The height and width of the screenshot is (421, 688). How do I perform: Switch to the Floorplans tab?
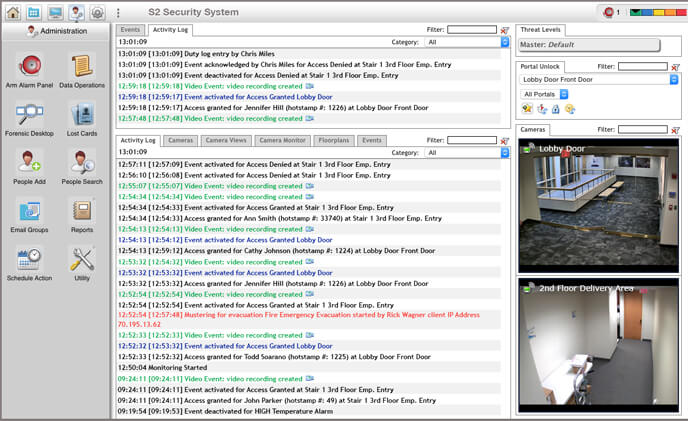click(x=334, y=140)
